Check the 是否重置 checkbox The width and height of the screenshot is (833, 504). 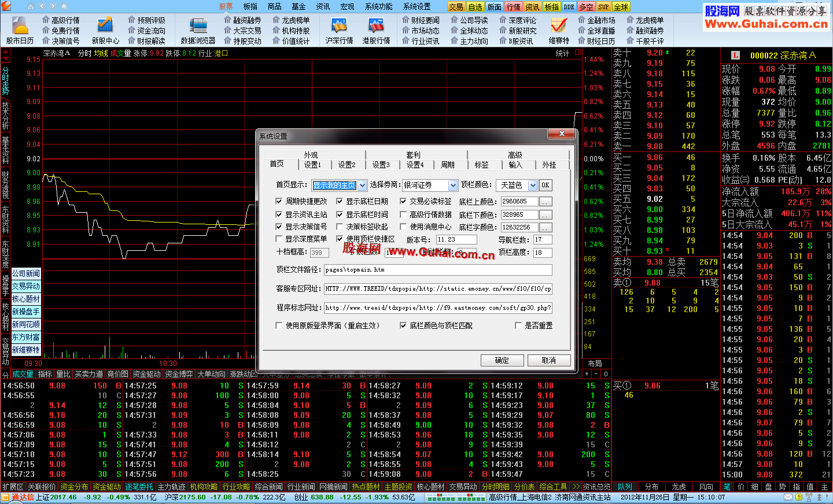518,325
